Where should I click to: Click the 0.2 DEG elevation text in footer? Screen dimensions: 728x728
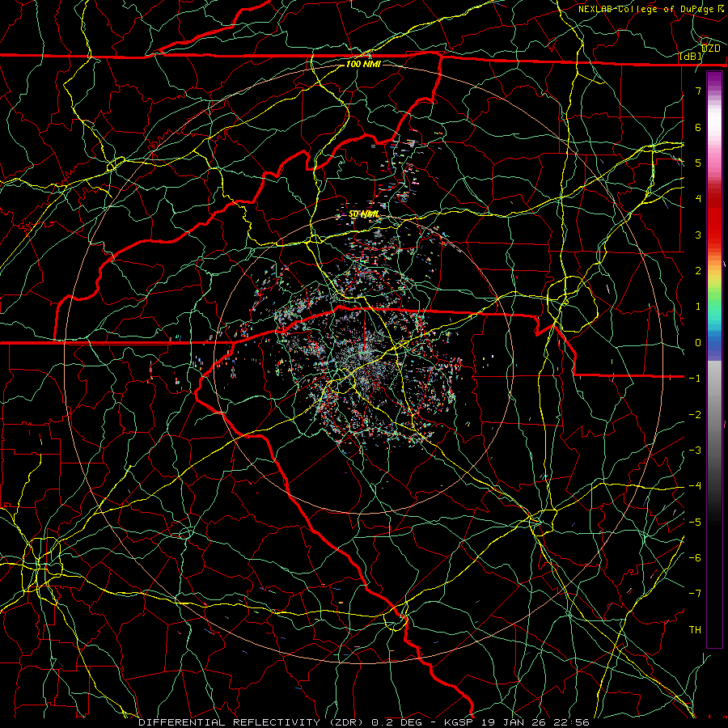tap(397, 722)
